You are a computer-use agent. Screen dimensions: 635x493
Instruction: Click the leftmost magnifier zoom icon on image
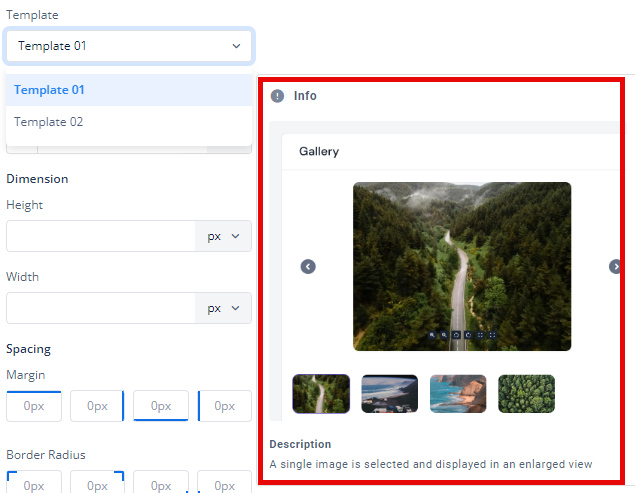[432, 335]
